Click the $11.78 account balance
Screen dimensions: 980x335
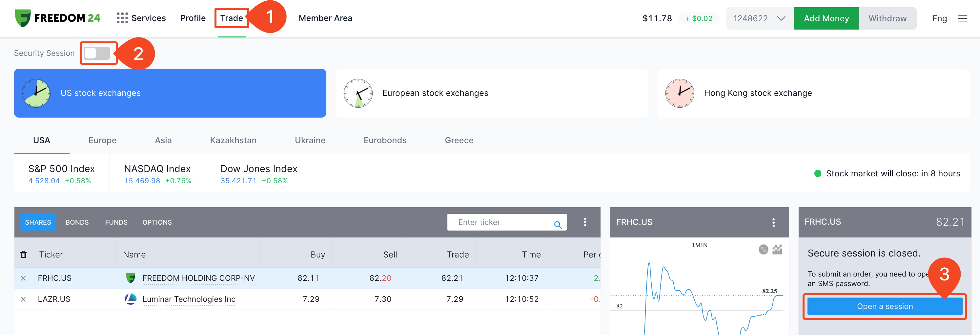coord(657,18)
